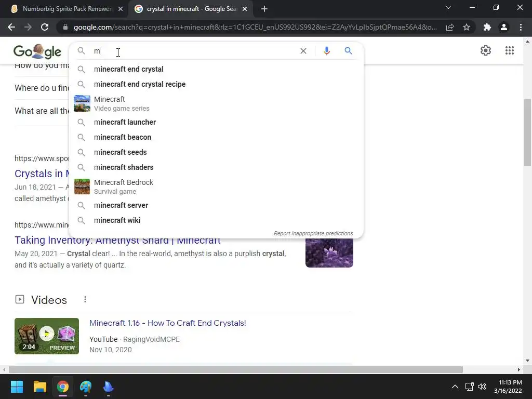The width and height of the screenshot is (532, 399).
Task: Submit search with blue magnifier icon
Action: [x=348, y=51]
